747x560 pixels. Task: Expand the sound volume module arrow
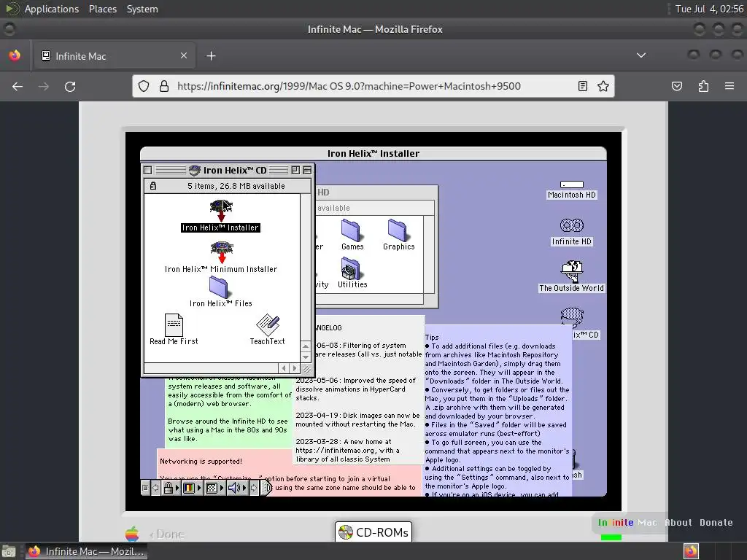244,488
